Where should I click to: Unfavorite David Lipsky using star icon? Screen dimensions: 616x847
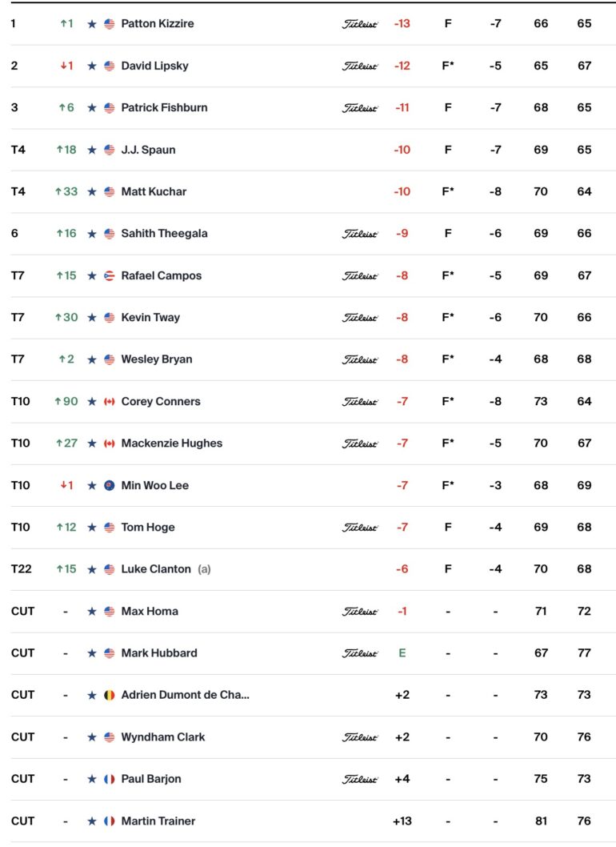click(x=92, y=66)
